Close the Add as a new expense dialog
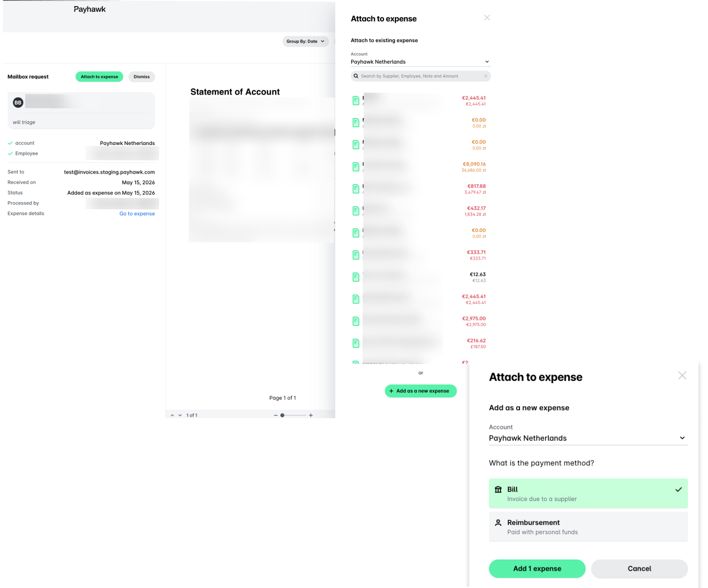708x588 pixels. 682,375
